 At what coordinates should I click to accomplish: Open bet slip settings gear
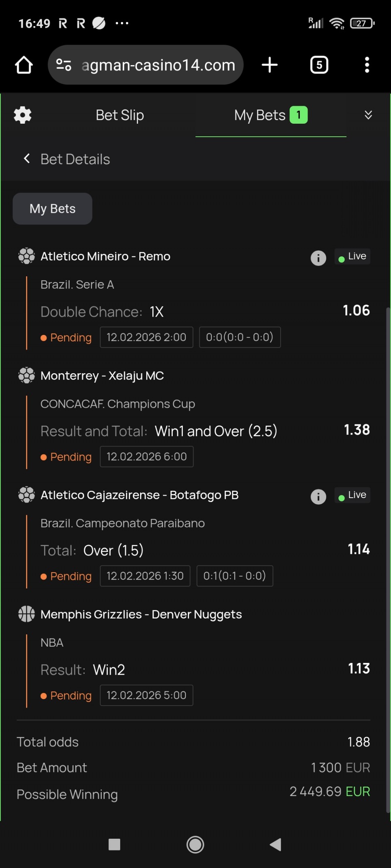click(x=22, y=115)
